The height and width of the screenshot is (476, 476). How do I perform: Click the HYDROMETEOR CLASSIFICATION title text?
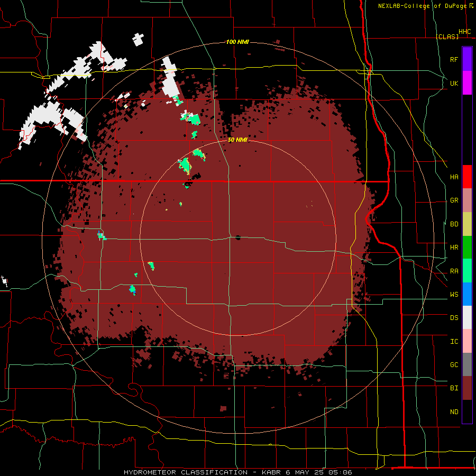click(186, 472)
